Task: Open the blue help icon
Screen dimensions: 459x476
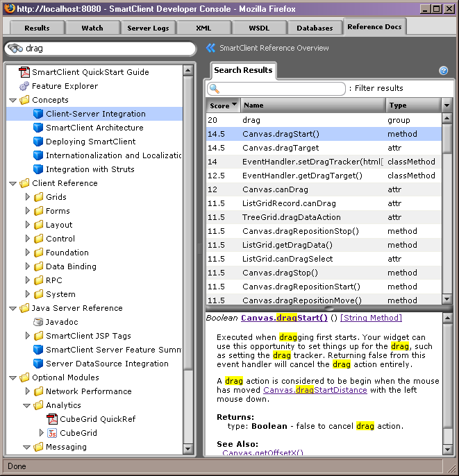Action: [x=444, y=71]
